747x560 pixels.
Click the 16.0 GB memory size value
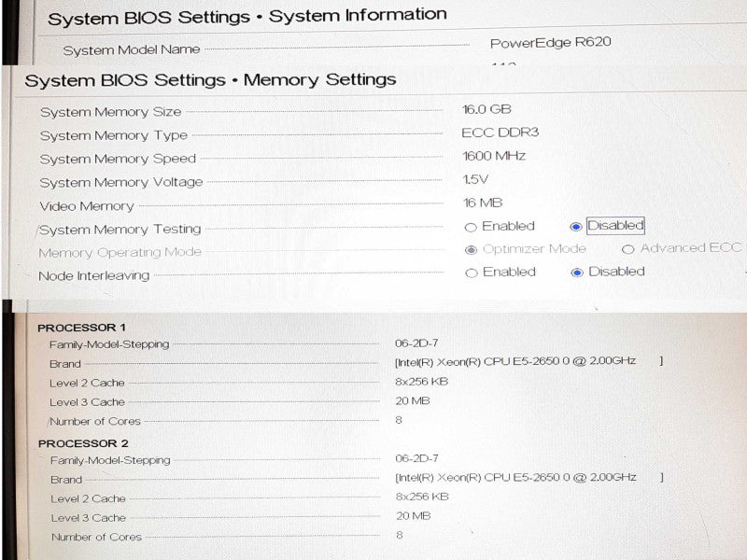click(486, 109)
